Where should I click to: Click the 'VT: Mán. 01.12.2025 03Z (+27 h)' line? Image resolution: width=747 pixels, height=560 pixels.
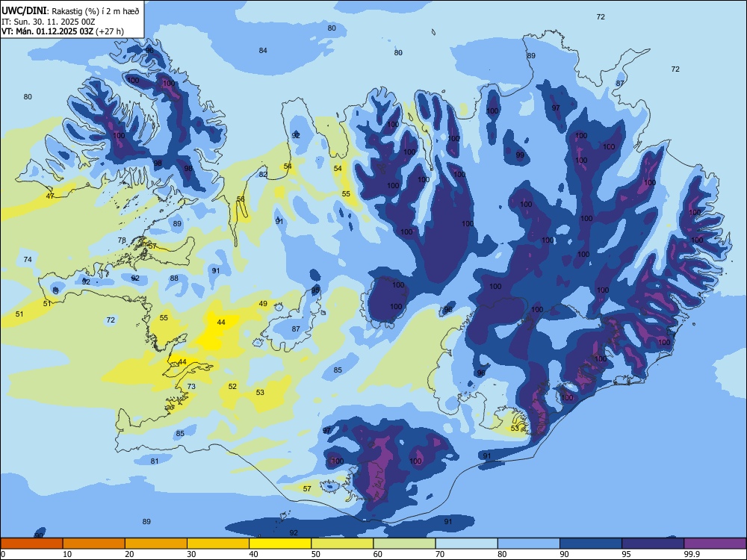(x=63, y=31)
